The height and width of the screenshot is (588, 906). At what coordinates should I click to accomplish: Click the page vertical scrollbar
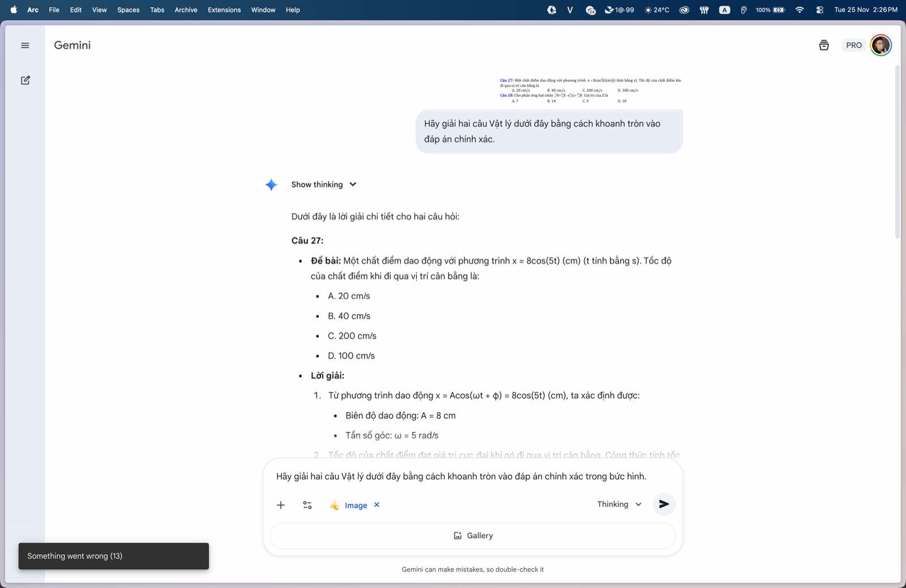click(897, 153)
